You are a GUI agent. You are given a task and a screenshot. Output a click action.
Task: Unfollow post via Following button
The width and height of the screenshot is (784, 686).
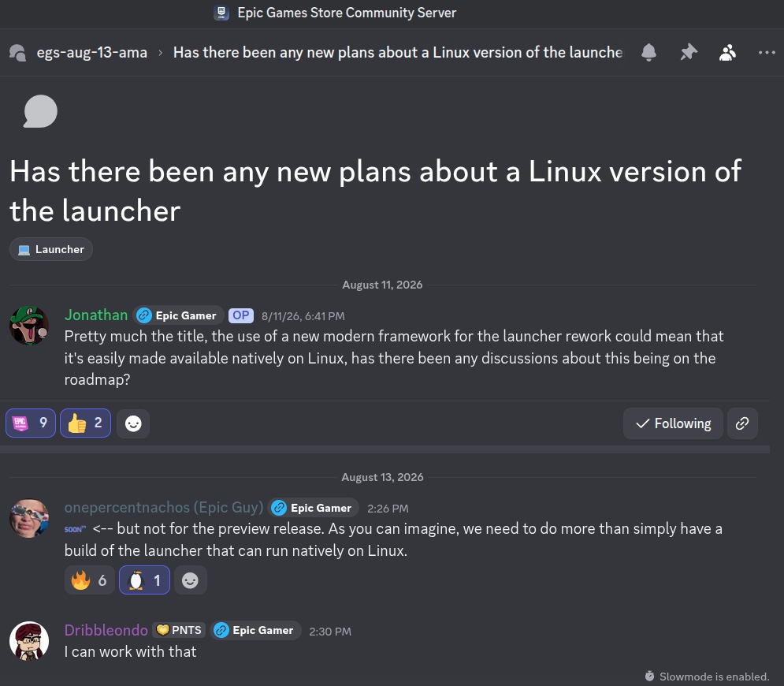click(x=673, y=423)
